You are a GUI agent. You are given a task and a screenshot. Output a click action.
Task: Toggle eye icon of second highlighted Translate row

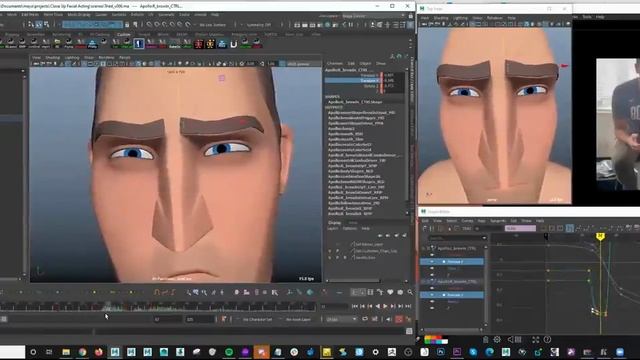(432, 295)
